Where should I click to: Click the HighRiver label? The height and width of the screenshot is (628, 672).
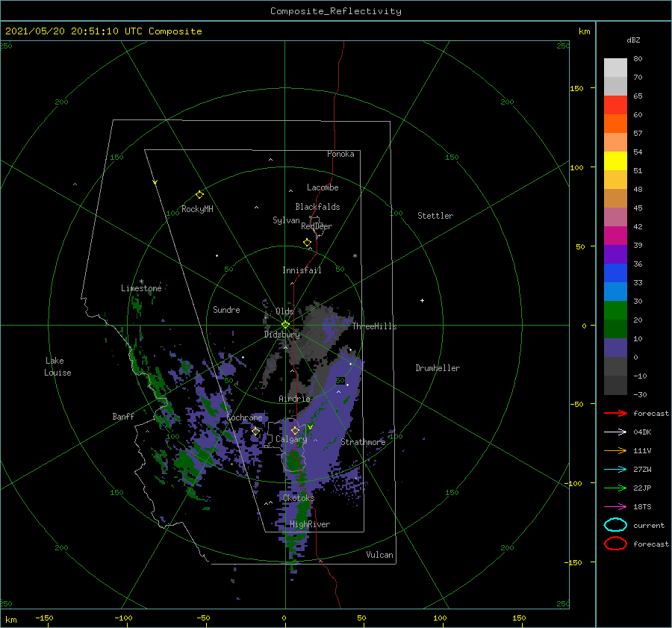pyautogui.click(x=310, y=524)
